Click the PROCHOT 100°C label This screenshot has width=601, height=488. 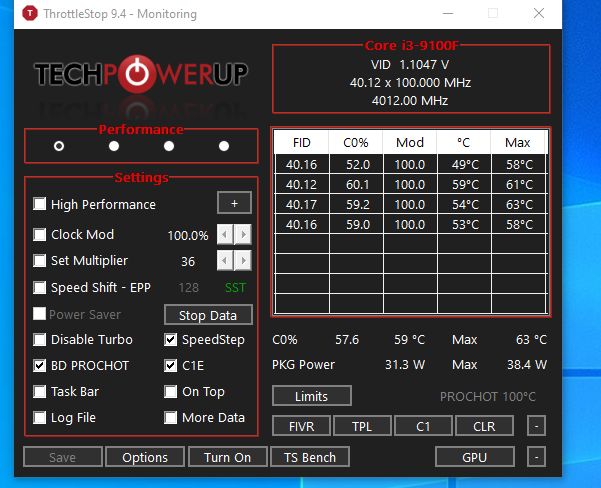pyautogui.click(x=488, y=396)
